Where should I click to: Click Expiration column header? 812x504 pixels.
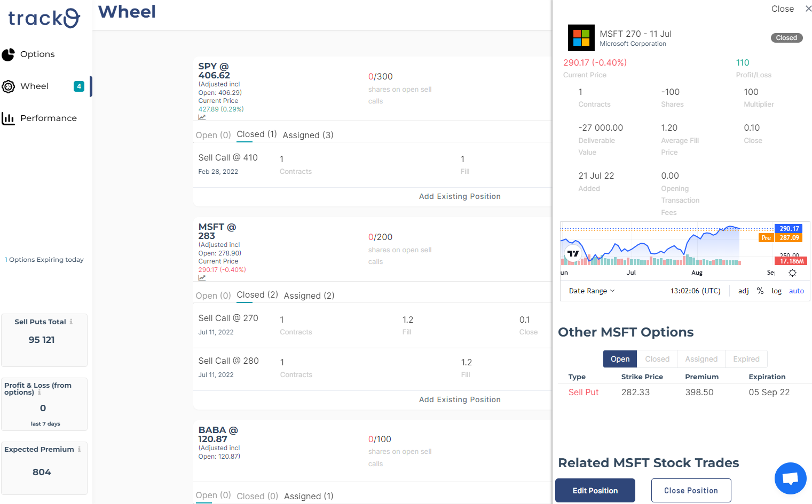point(767,377)
